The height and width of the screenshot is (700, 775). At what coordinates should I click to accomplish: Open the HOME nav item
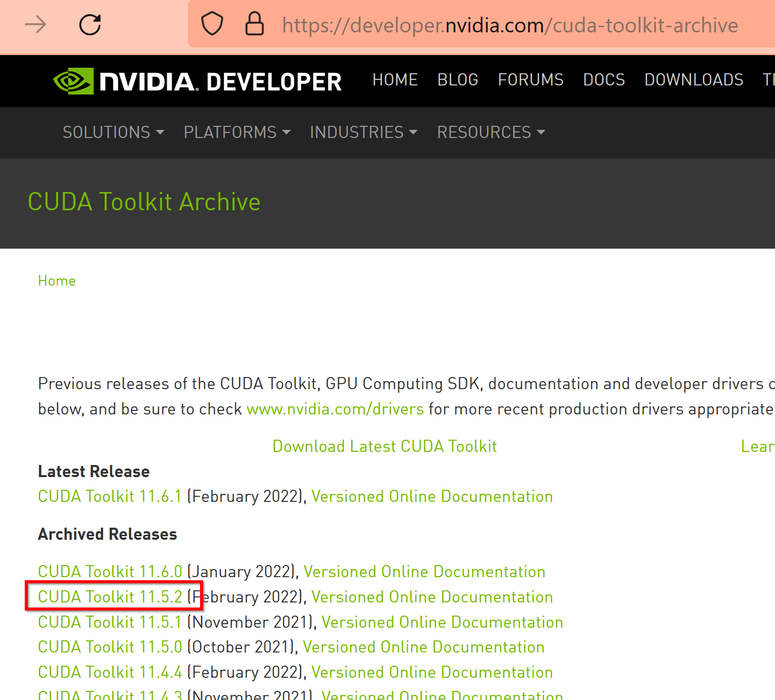click(395, 80)
